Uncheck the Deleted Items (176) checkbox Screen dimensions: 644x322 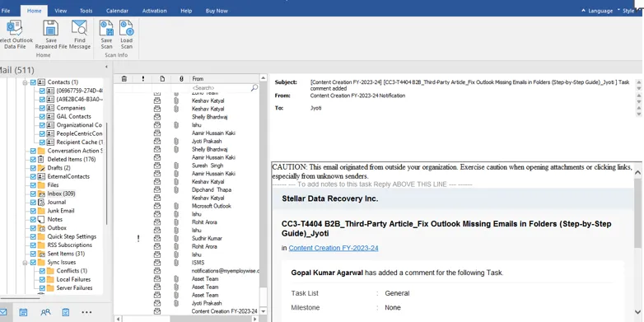click(33, 160)
